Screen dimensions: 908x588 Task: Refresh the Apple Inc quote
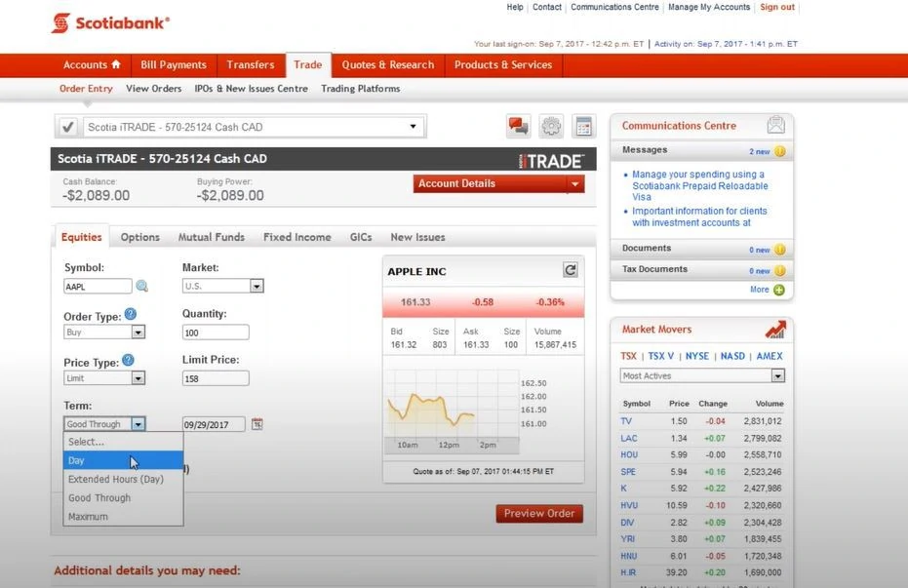[571, 270]
